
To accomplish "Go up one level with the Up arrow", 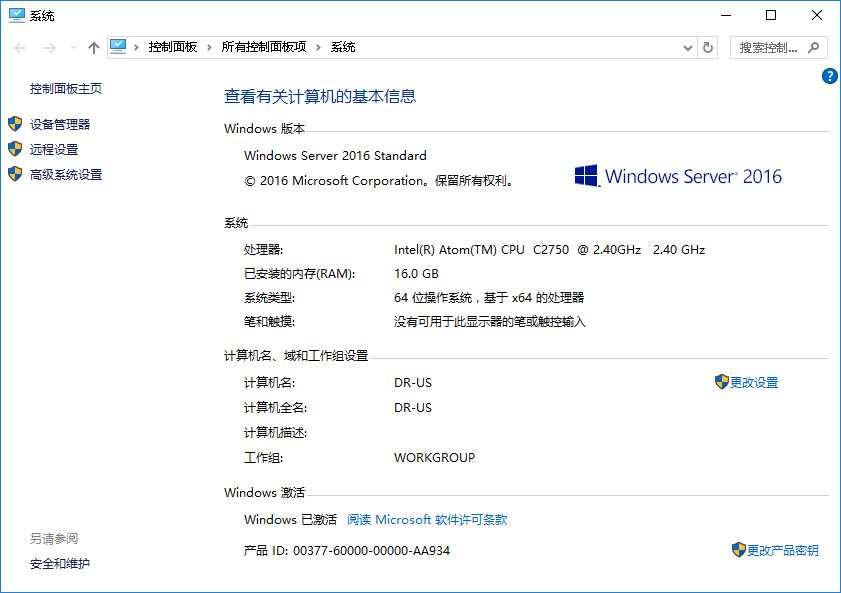I will tap(94, 48).
